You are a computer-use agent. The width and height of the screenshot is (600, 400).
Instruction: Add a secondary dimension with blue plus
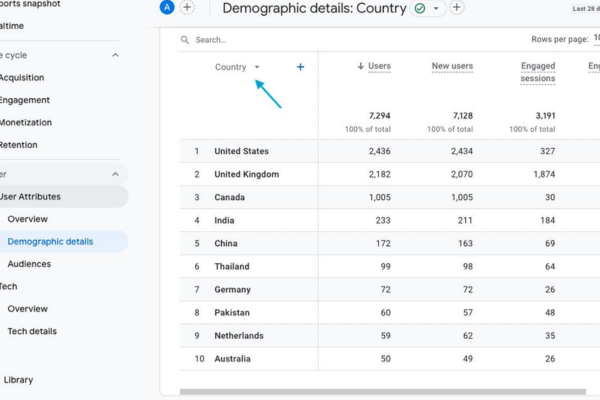pyautogui.click(x=300, y=67)
